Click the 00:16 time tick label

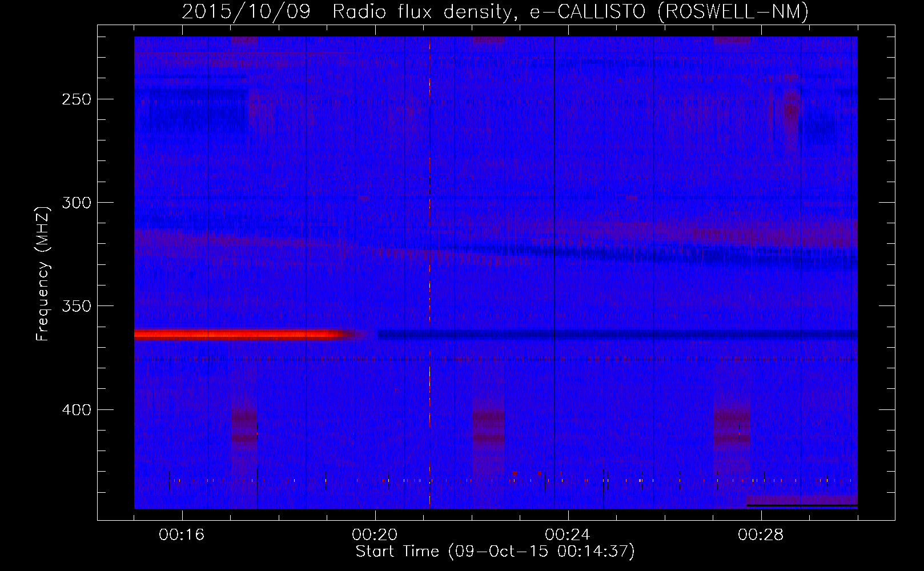coord(182,535)
